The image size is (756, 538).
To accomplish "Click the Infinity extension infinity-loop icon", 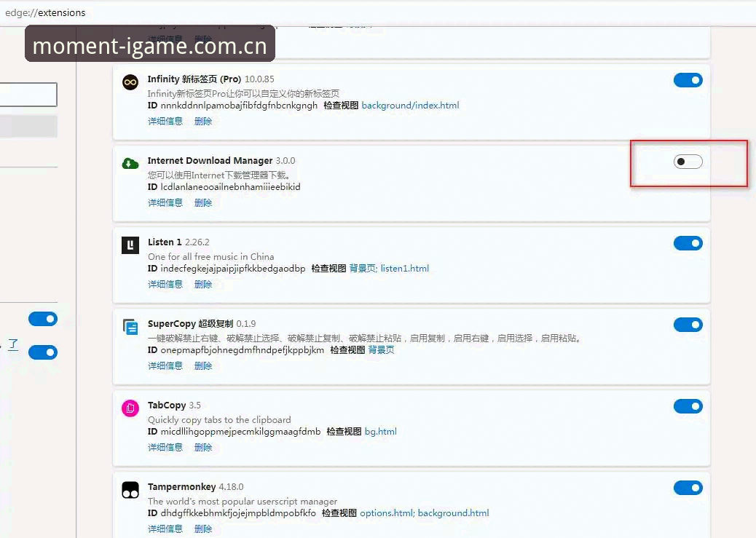I will pyautogui.click(x=130, y=82).
